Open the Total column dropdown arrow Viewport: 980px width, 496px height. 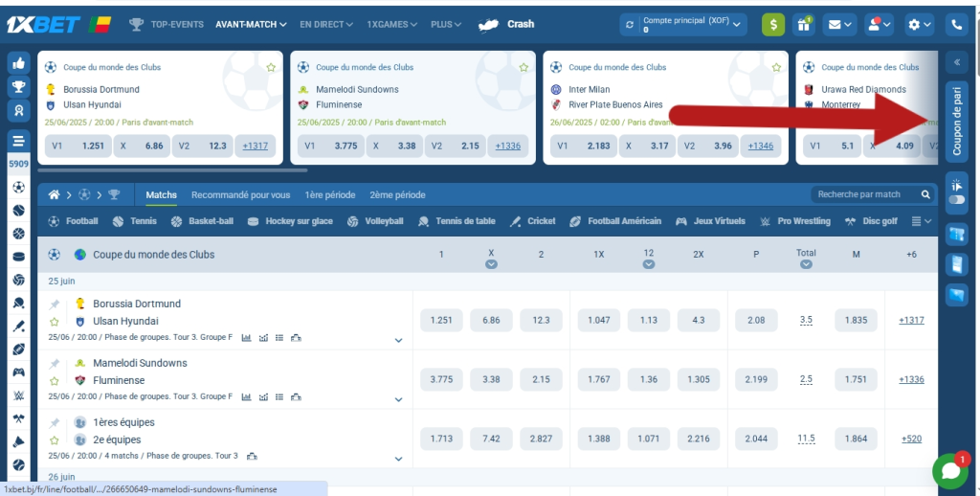coord(806,264)
